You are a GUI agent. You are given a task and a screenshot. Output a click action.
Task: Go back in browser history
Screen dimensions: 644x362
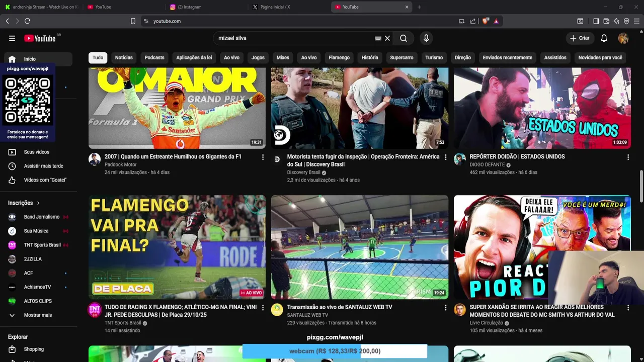coord(7,21)
